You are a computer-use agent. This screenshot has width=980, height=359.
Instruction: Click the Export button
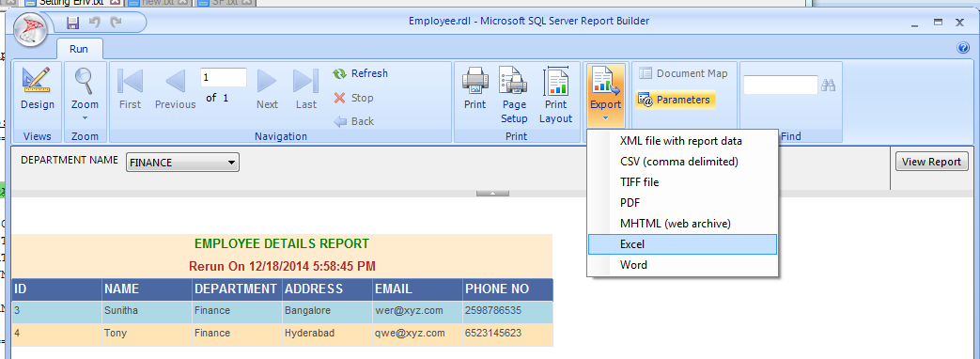pyautogui.click(x=606, y=95)
